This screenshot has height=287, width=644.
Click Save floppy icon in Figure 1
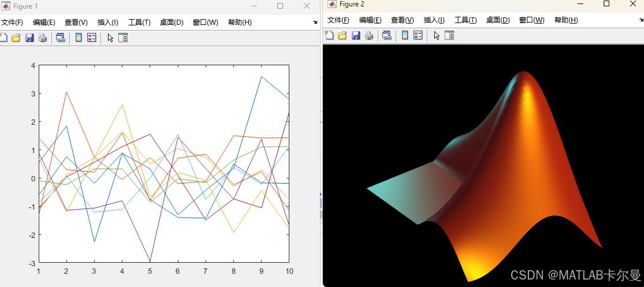coord(29,38)
